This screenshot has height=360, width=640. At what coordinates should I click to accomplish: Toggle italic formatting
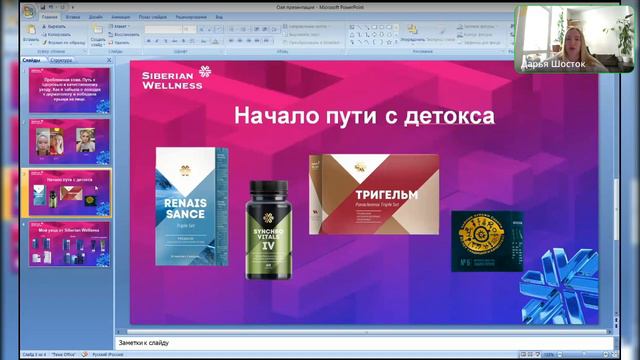click(x=156, y=41)
